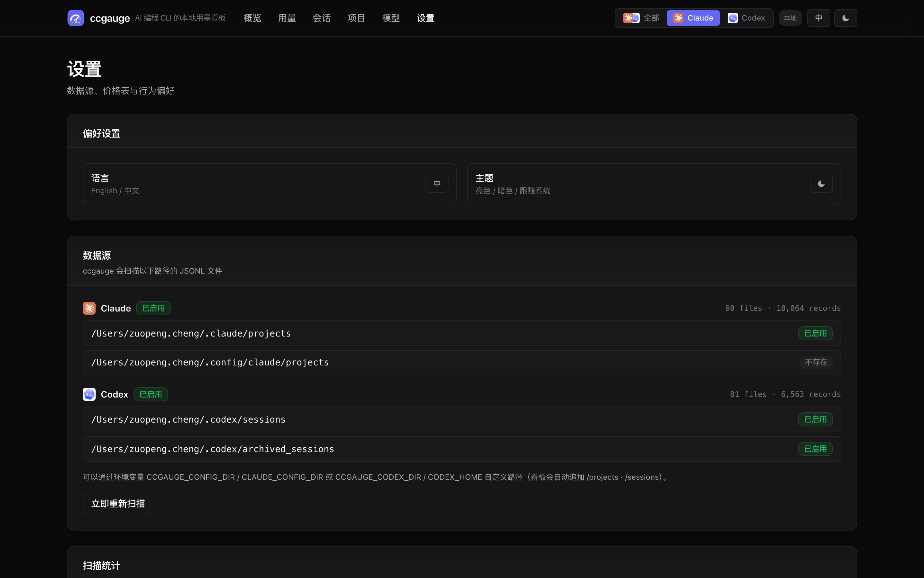
Task: Click 已启用 badge on .claude/projects row
Action: point(815,333)
